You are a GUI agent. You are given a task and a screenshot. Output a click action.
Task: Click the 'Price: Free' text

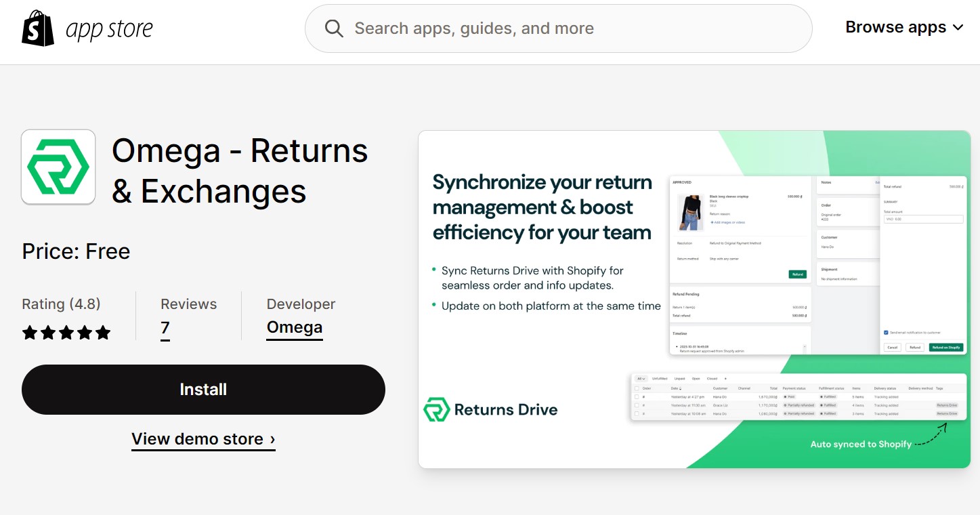(x=76, y=251)
